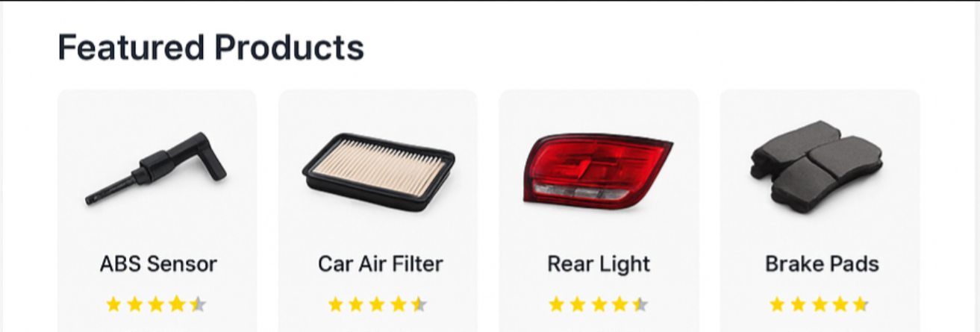Click the half-filled star under Car Air Filter
Image resolution: width=980 pixels, height=332 pixels.
click(419, 304)
